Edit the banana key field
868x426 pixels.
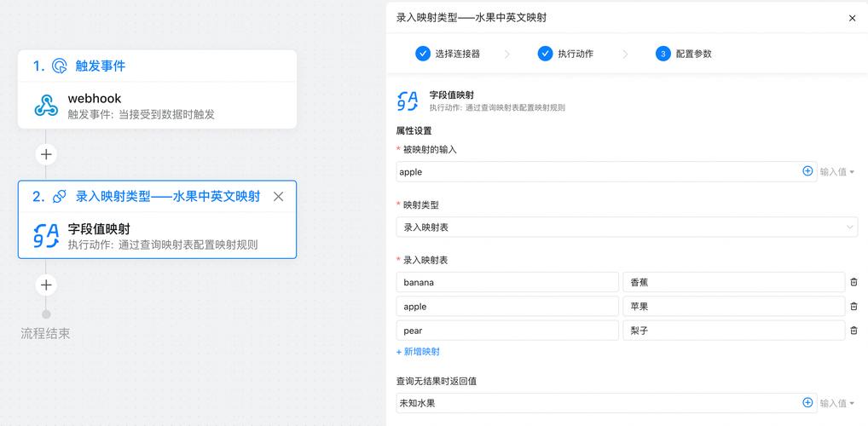coord(507,282)
